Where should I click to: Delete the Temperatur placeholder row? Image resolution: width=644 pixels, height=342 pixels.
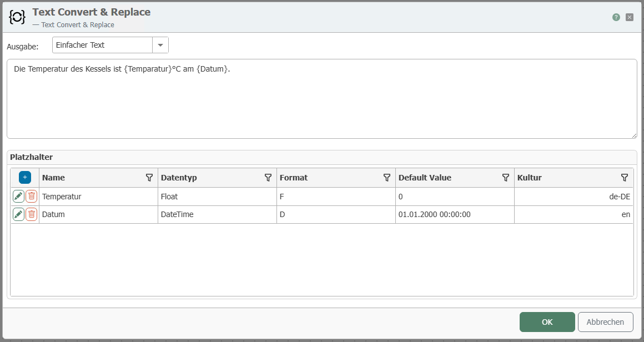(x=32, y=196)
